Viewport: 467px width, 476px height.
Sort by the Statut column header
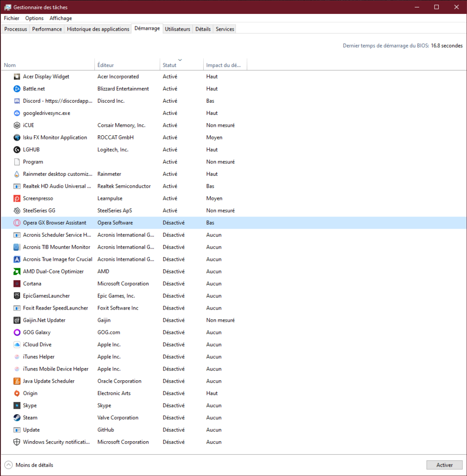[181, 65]
